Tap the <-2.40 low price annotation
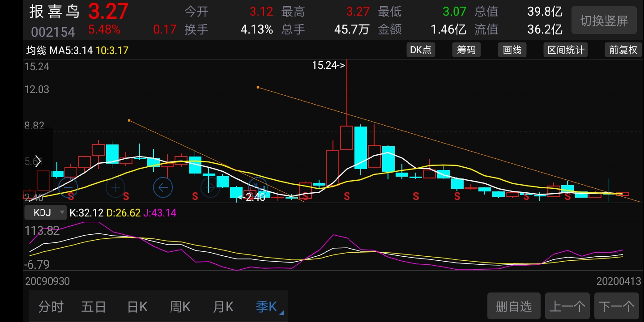The width and height of the screenshot is (644, 322). (x=252, y=197)
